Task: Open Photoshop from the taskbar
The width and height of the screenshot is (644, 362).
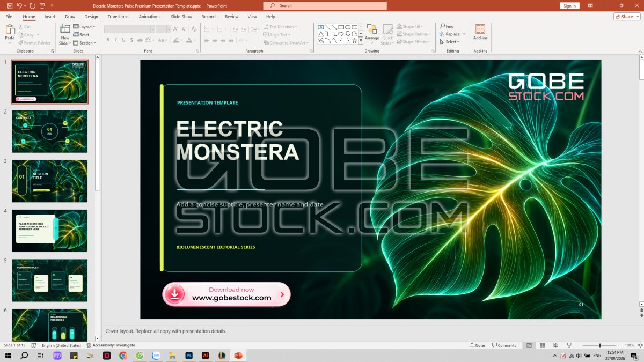Action: coord(189,356)
